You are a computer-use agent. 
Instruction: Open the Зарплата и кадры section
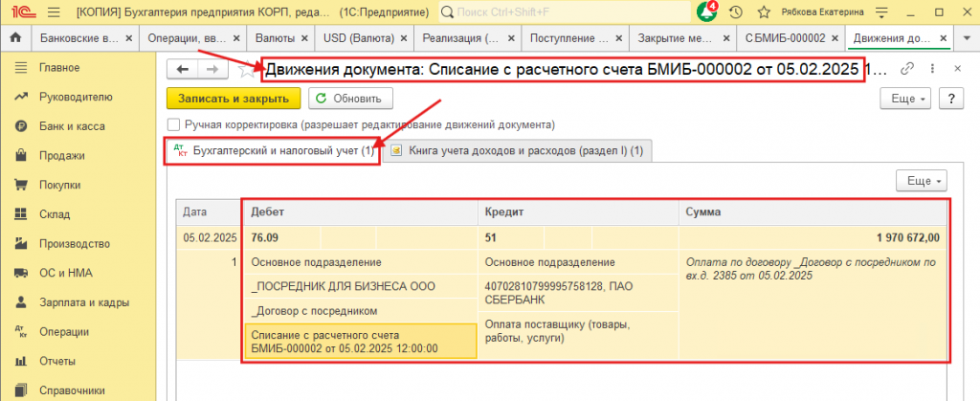pyautogui.click(x=84, y=302)
